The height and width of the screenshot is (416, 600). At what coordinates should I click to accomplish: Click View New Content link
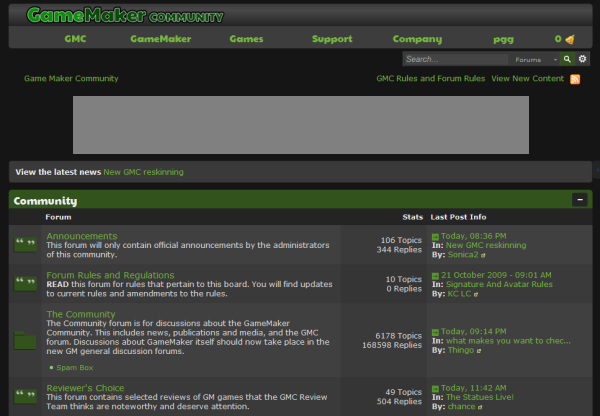click(x=527, y=78)
